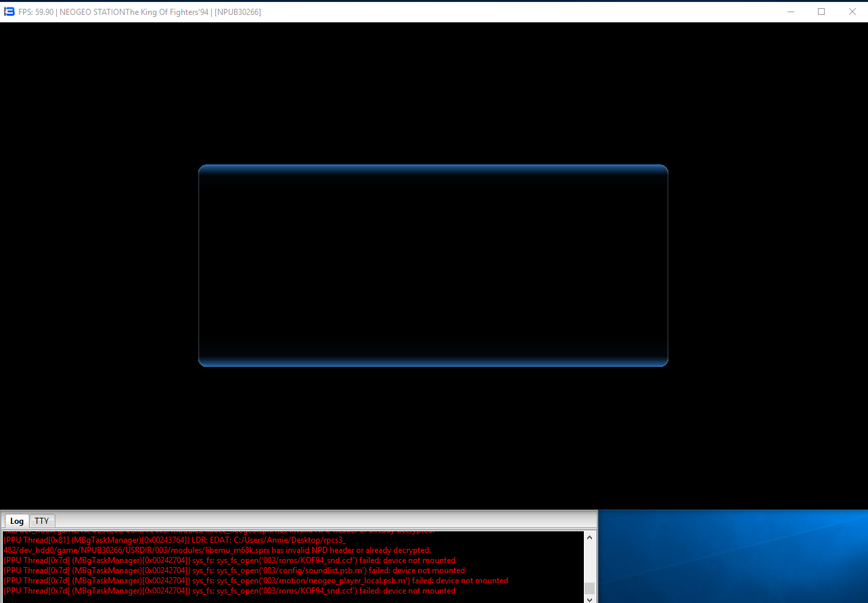
Task: Click the log scroll up arrow
Action: point(589,538)
